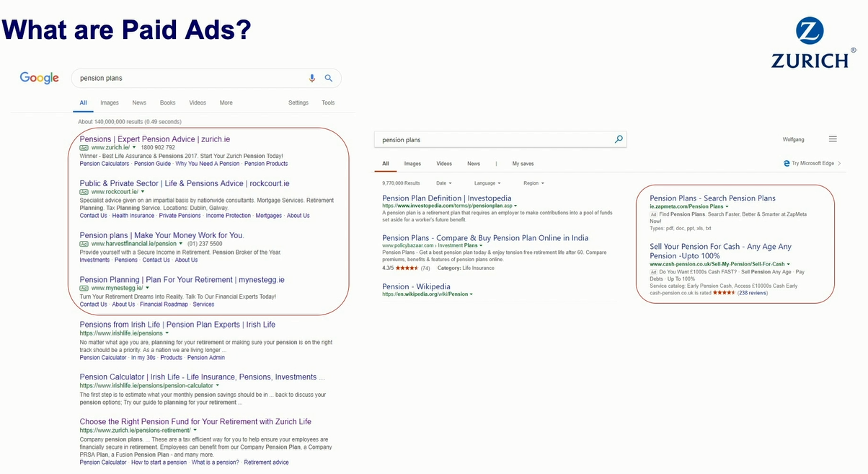
Task: Open Compare & Buy Pension Plan Online result
Action: click(x=485, y=238)
